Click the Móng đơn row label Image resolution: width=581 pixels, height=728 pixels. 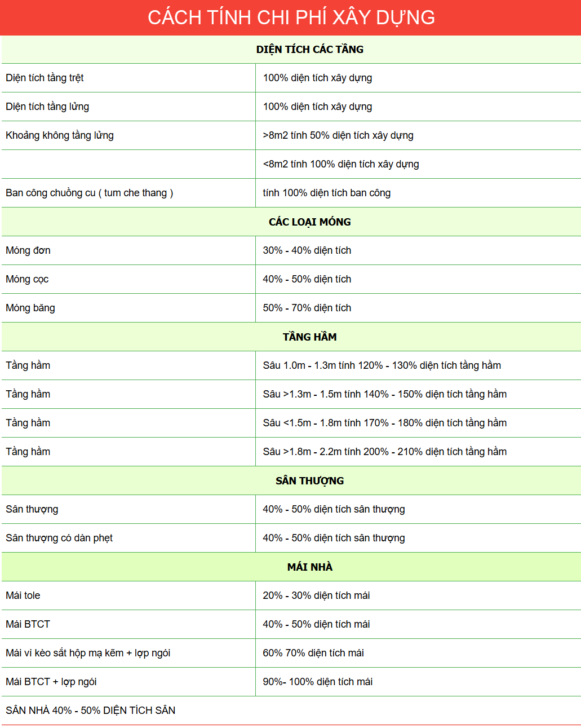coord(28,250)
